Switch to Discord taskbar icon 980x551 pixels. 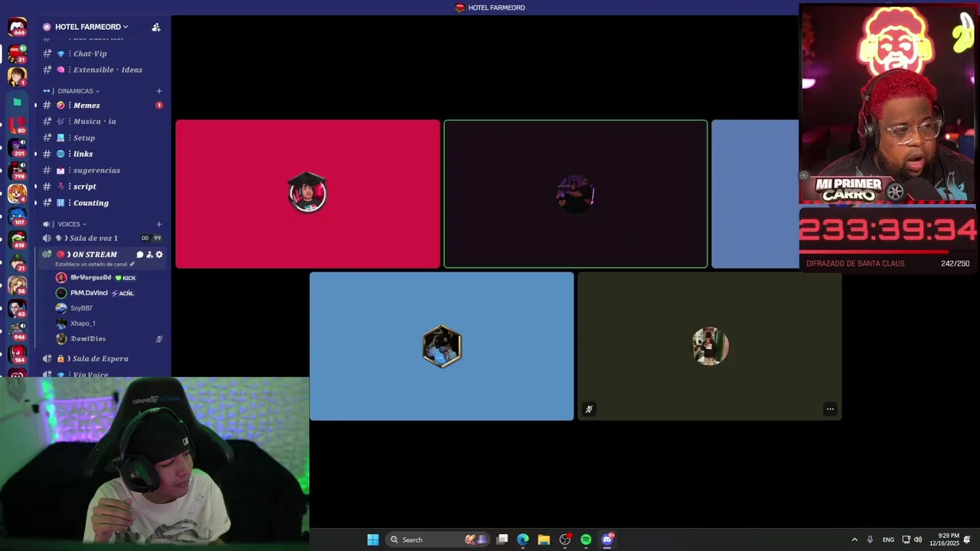[607, 540]
